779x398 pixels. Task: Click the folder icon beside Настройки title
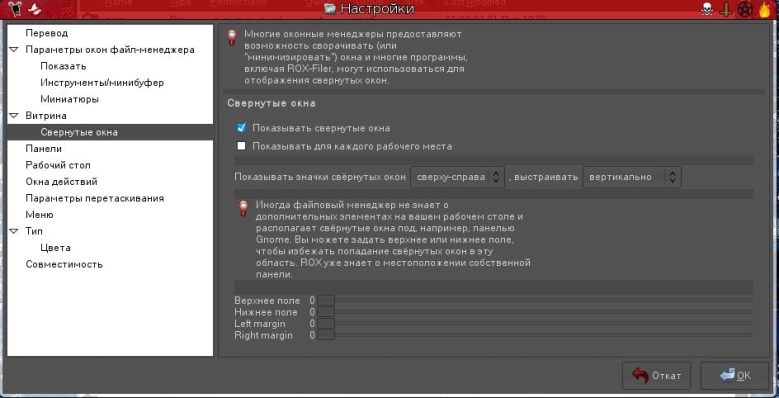click(x=330, y=8)
